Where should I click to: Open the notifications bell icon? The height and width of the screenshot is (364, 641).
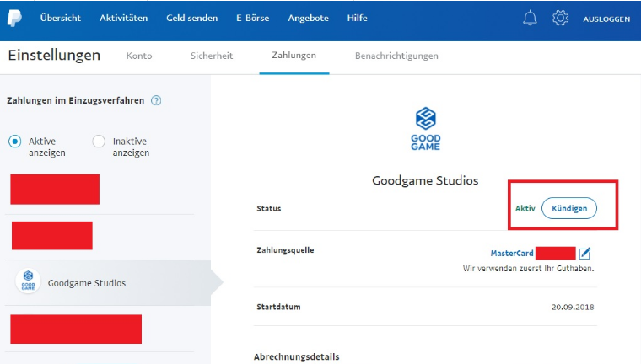[530, 18]
